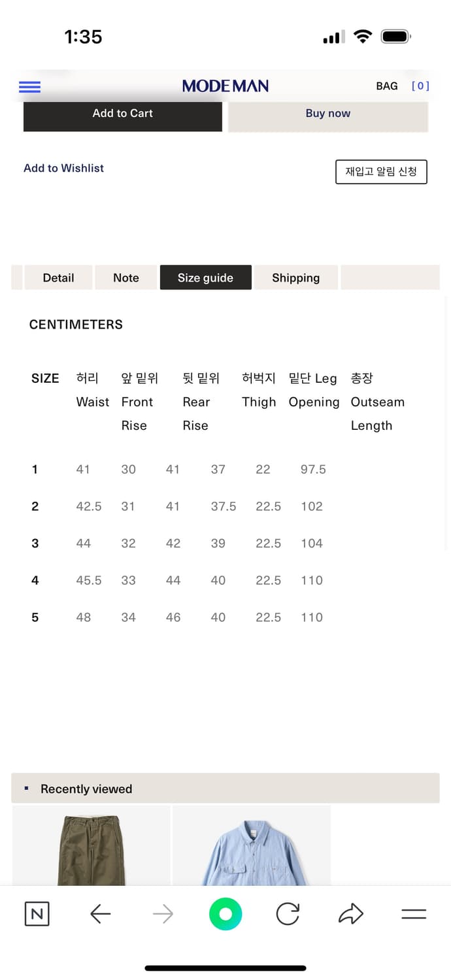
Task: Open the browser's bottom-bar menu icon
Action: pyautogui.click(x=413, y=914)
